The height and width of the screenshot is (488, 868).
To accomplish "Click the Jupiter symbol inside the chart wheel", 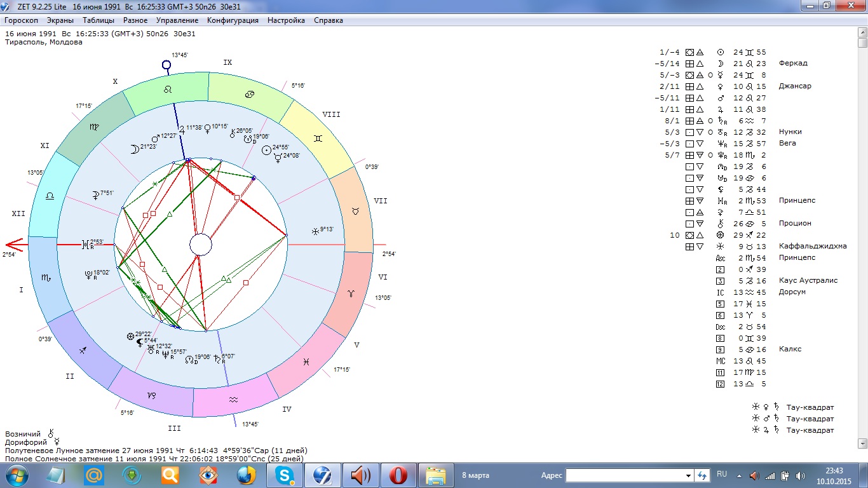I will coord(181,128).
